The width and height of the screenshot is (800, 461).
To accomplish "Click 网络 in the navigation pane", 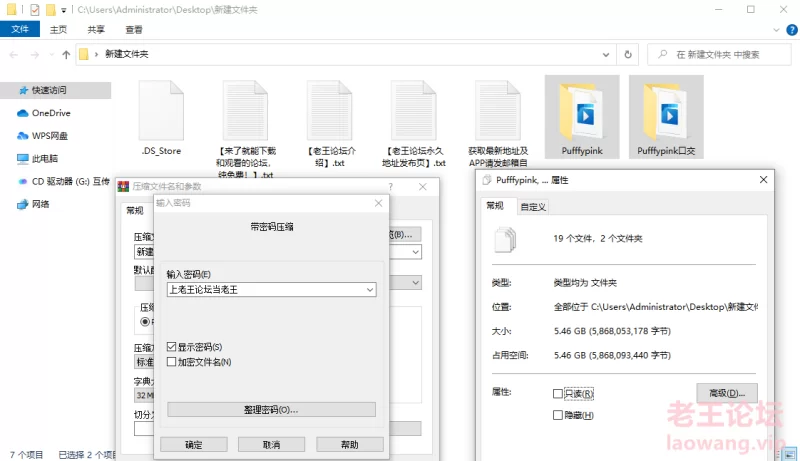I will (x=40, y=204).
